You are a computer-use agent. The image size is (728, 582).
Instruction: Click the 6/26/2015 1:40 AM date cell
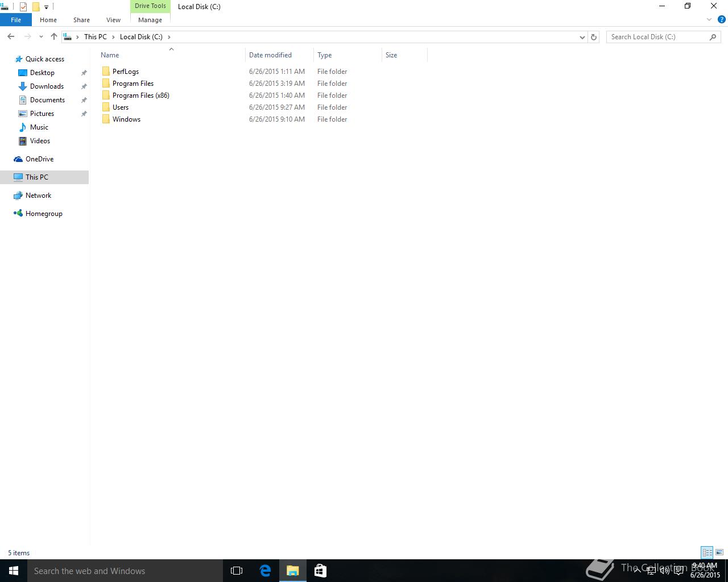[277, 95]
